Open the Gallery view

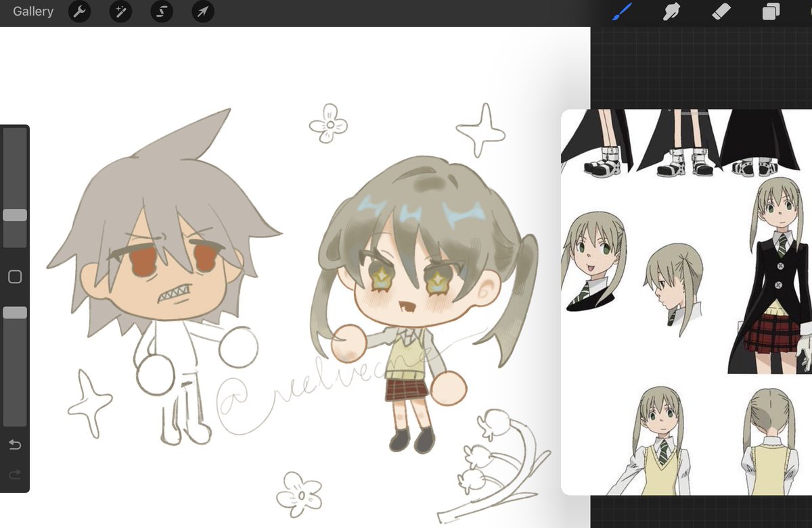tap(33, 11)
